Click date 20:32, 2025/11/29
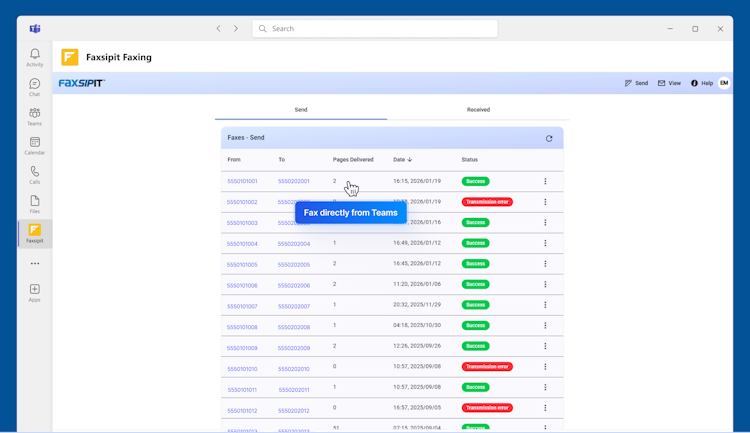Image resolution: width=750 pixels, height=433 pixels. click(x=417, y=305)
